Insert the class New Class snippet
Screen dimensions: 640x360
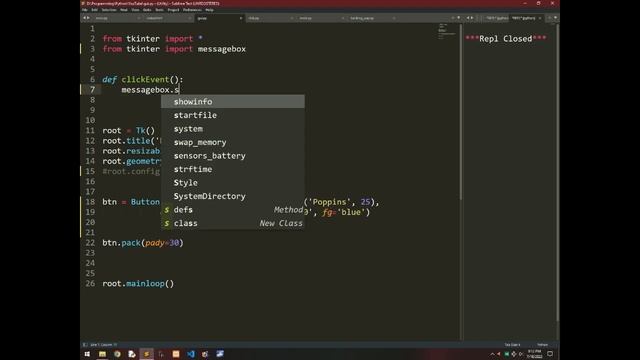(x=233, y=223)
